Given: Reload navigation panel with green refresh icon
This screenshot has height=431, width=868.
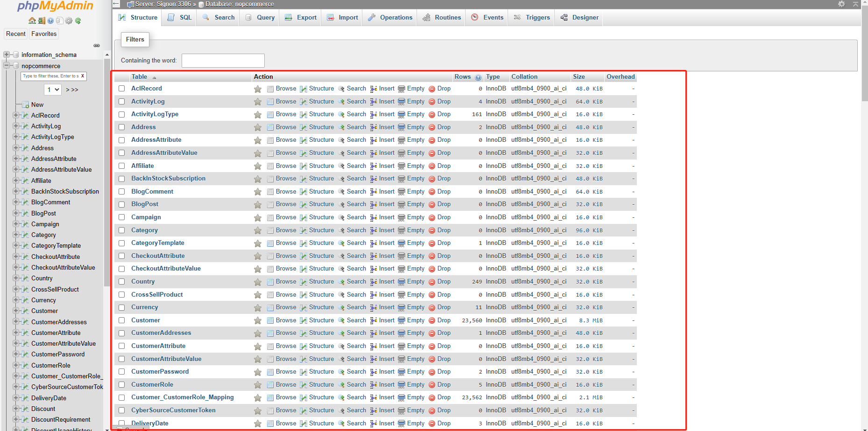Looking at the screenshot, I should click(x=78, y=21).
